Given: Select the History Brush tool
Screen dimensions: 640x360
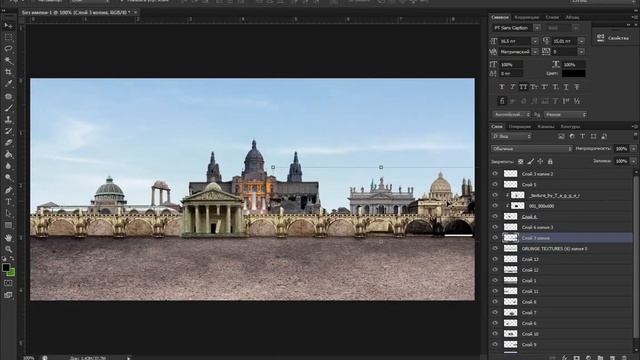Looking at the screenshot, I should (8, 131).
